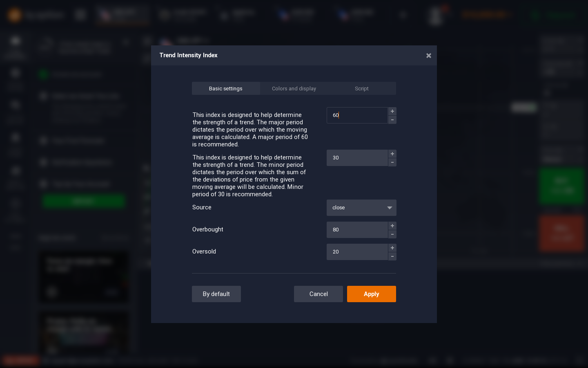Reset settings with By default button
Screen dimensions: 588x368
click(216, 294)
